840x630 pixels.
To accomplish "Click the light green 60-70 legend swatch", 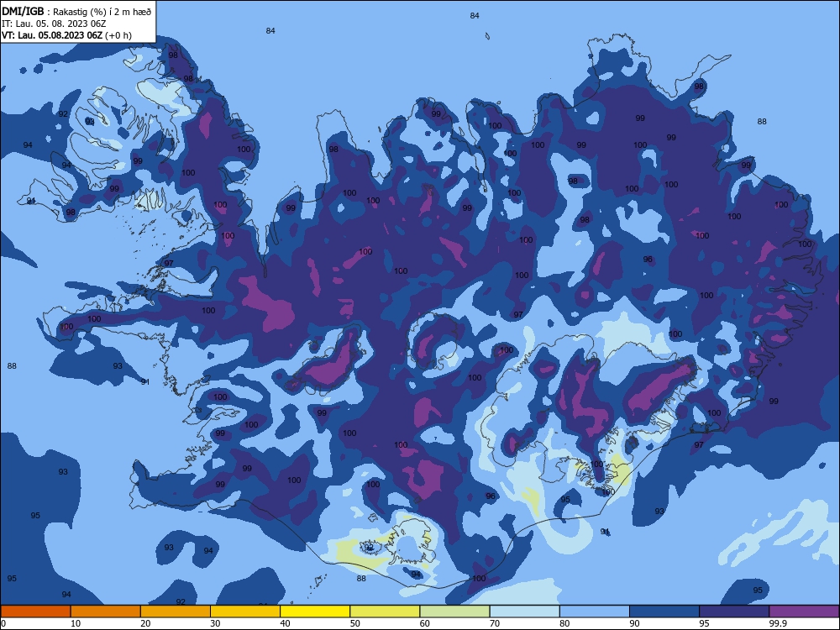I will coord(454,612).
